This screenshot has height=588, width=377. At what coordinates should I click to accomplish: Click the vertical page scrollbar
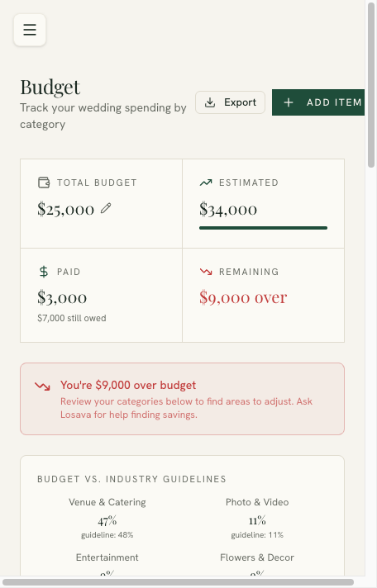click(371, 84)
